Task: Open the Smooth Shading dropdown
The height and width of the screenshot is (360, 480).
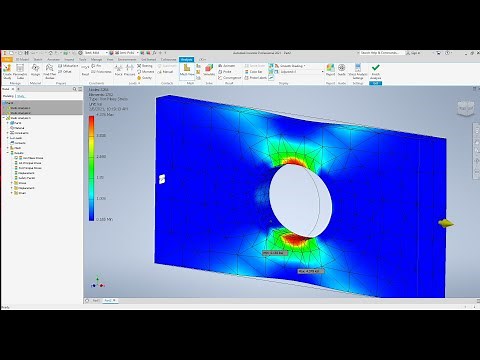Action: [290, 66]
